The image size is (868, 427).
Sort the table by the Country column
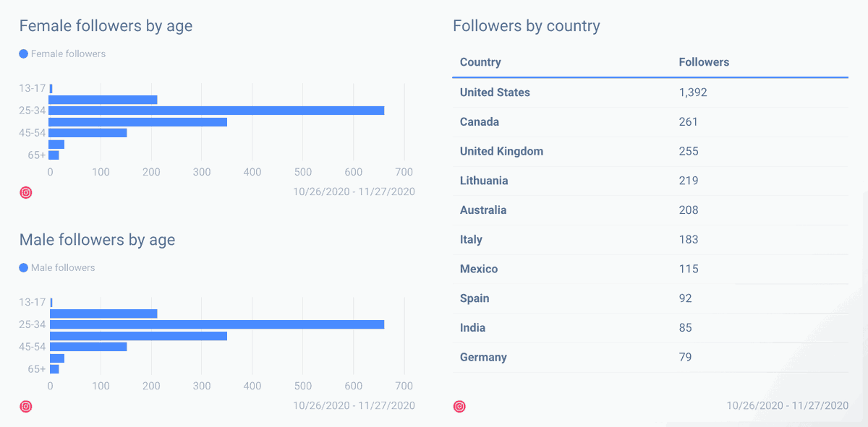(480, 62)
